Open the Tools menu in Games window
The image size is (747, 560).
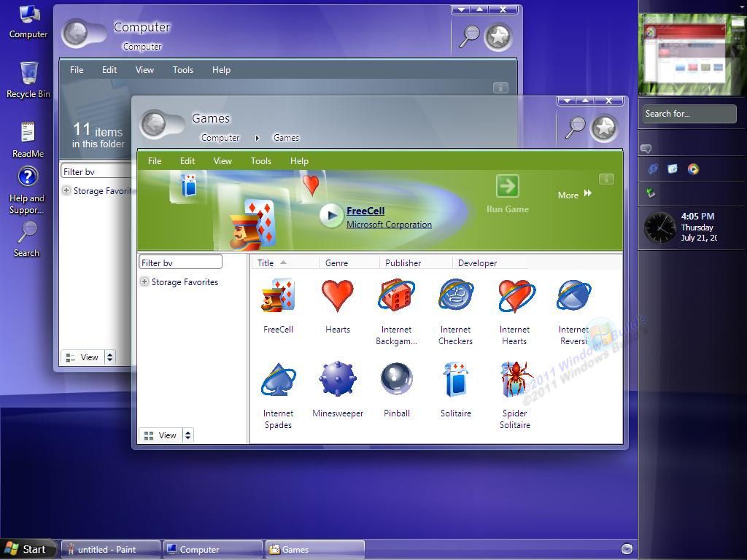coord(261,161)
